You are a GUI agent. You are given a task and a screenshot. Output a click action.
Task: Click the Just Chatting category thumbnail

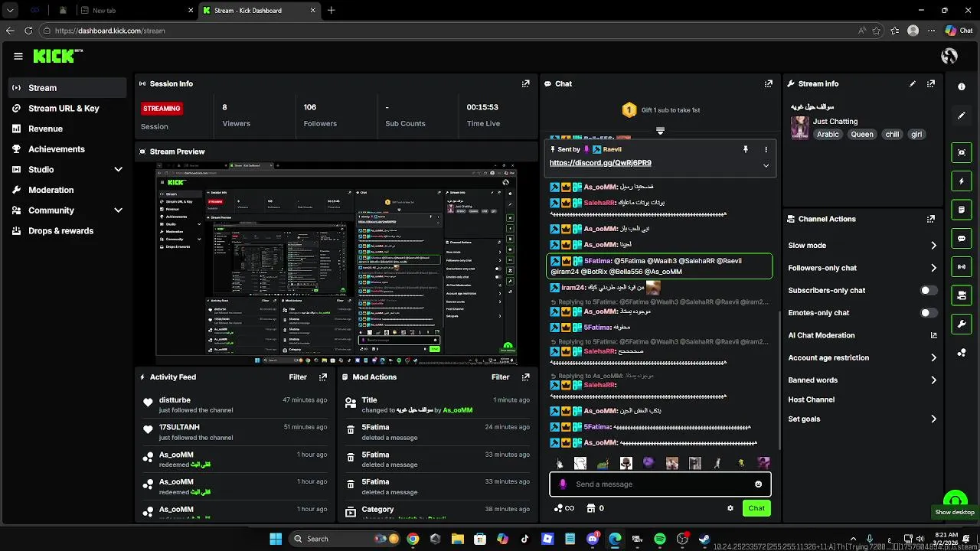tap(800, 128)
